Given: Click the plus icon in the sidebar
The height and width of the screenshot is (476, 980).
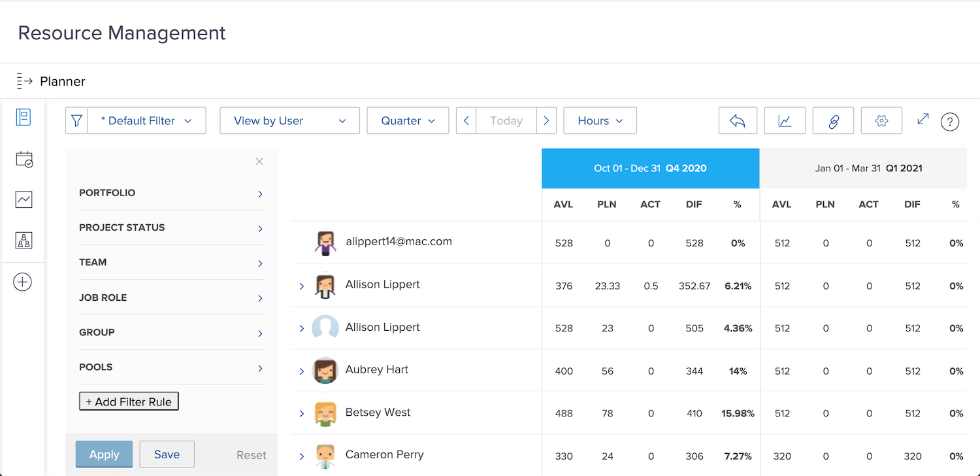Looking at the screenshot, I should coord(23,282).
